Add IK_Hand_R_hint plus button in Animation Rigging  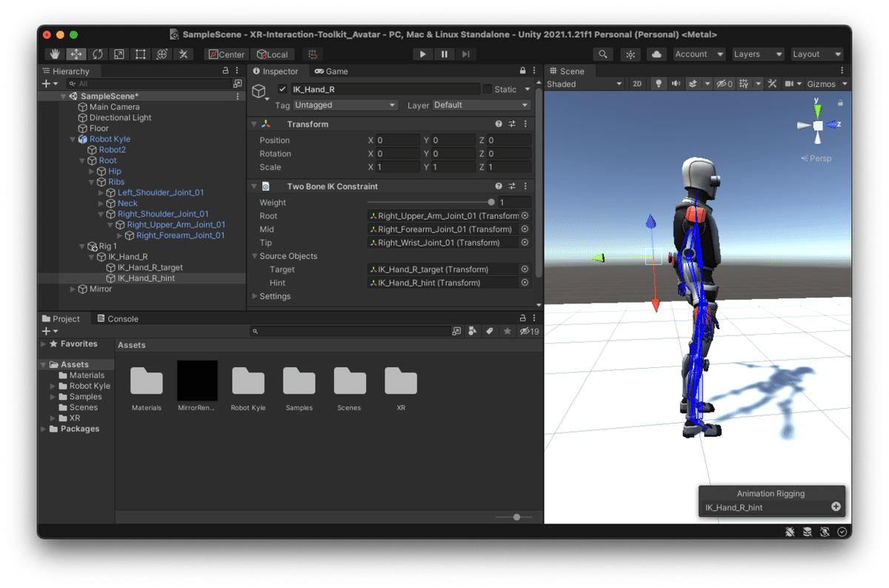(x=836, y=507)
